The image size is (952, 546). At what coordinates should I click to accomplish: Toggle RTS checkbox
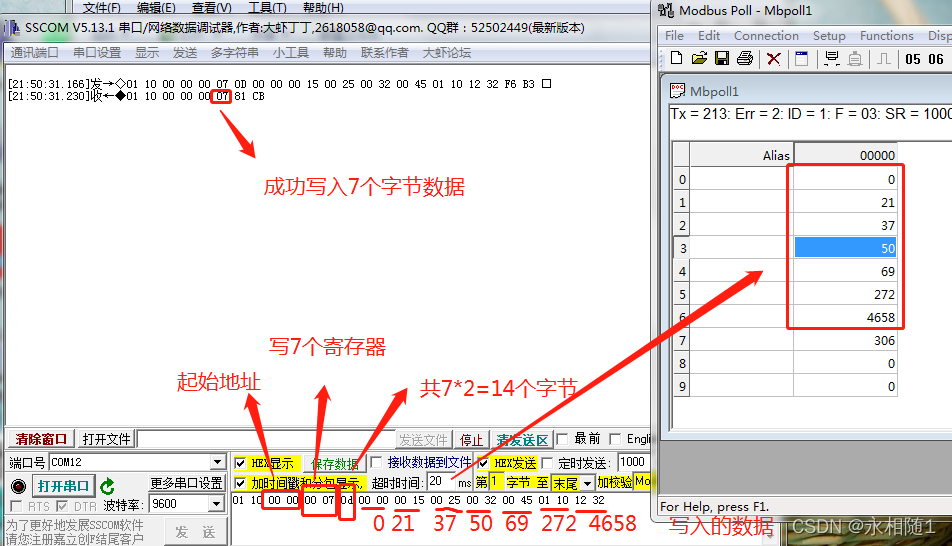pos(16,506)
